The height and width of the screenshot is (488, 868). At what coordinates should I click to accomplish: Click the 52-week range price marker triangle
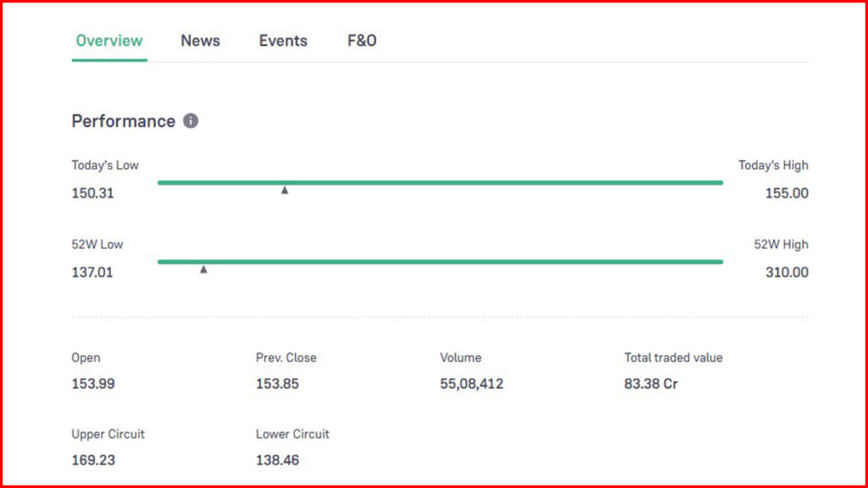pos(203,269)
